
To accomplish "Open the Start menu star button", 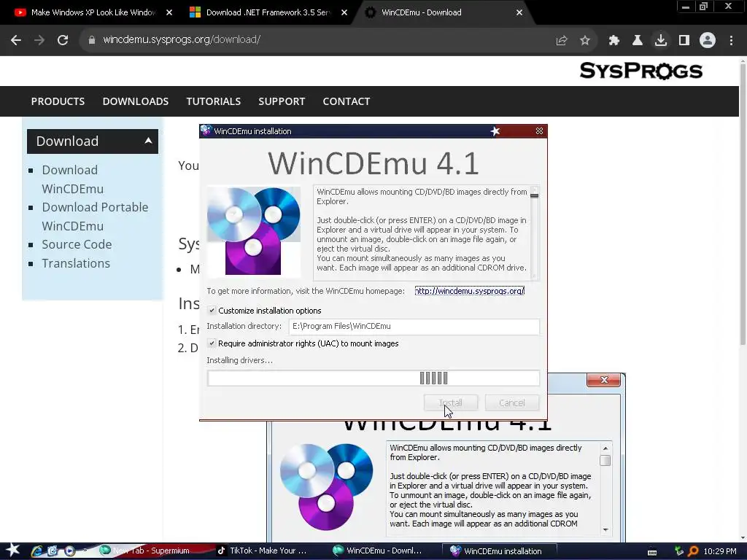I will point(13,550).
